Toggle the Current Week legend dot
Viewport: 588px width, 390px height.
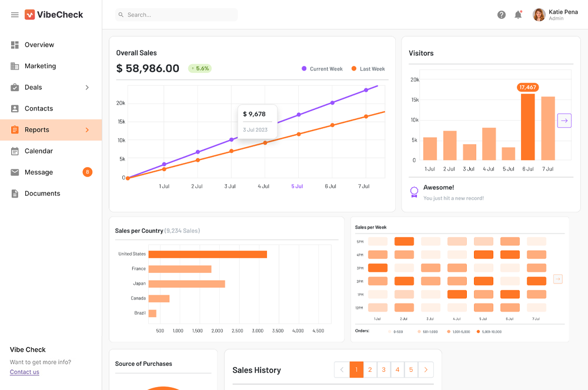pyautogui.click(x=304, y=69)
